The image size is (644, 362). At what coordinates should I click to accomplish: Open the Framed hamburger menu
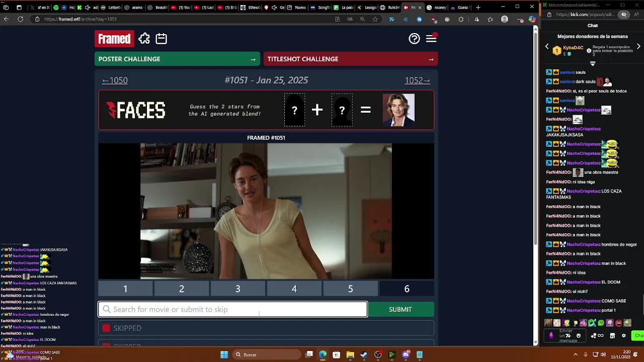[x=431, y=39]
